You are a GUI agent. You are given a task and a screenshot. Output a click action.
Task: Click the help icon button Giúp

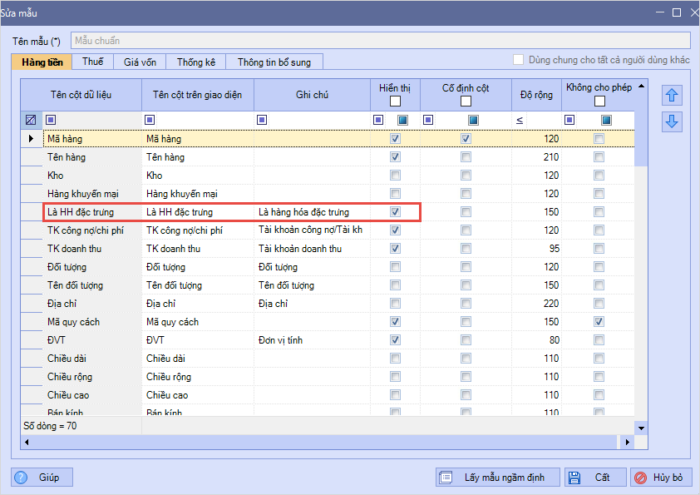(42, 477)
